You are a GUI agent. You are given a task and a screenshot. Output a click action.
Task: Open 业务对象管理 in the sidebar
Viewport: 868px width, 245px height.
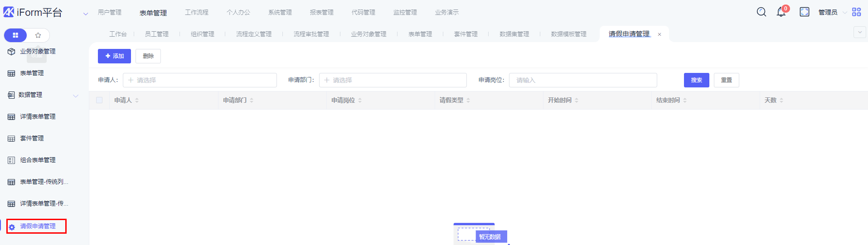(38, 52)
